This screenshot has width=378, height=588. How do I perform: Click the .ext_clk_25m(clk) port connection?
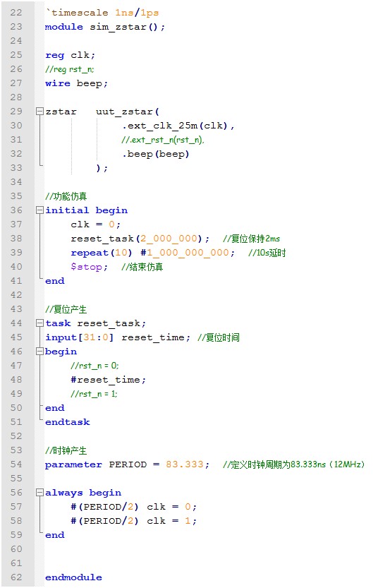point(178,126)
